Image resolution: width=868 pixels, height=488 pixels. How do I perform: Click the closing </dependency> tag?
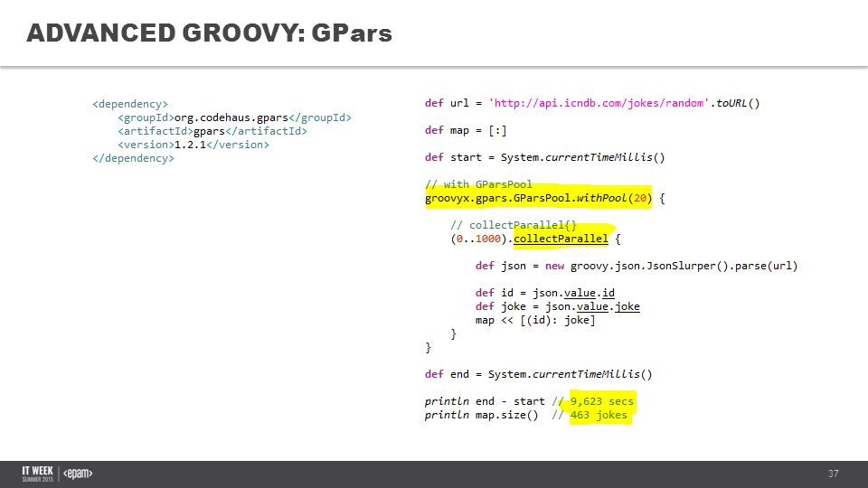(x=134, y=158)
